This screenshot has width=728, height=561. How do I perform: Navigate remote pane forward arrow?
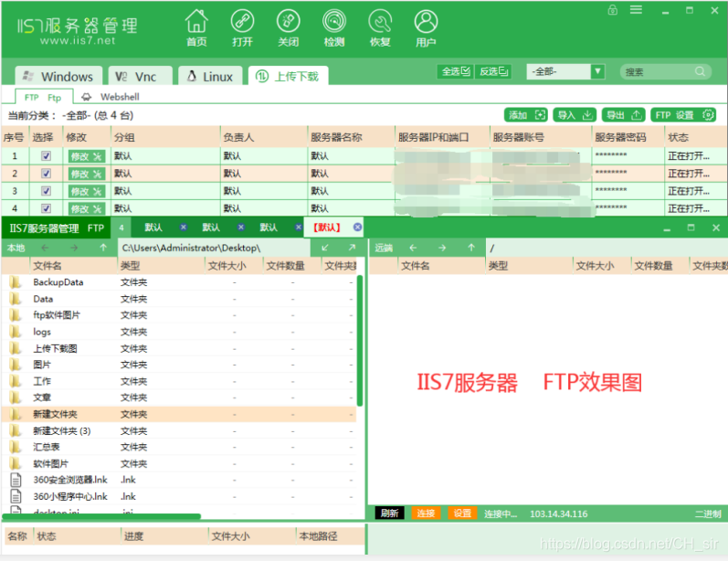tap(442, 248)
